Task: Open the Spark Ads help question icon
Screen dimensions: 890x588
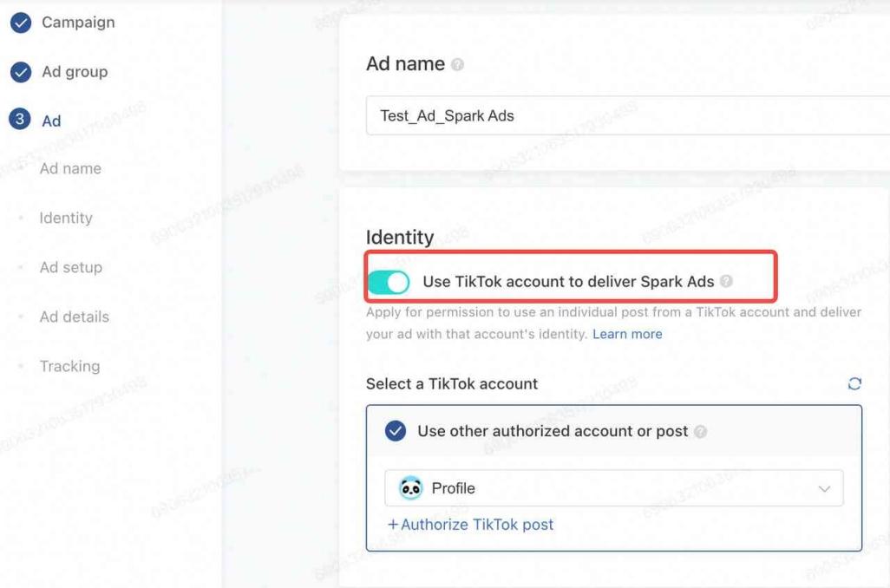Action: click(726, 281)
